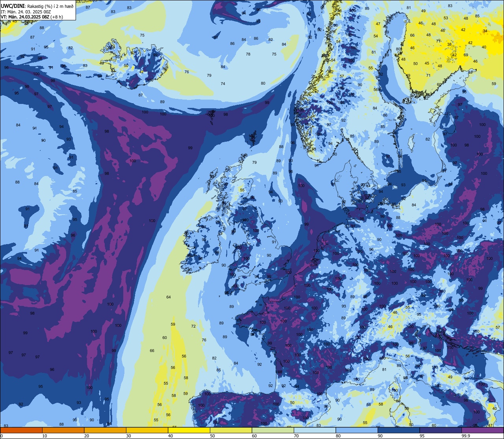Click the purple 99.9+ legend color segment
The height and width of the screenshot is (439, 504).
[483, 430]
